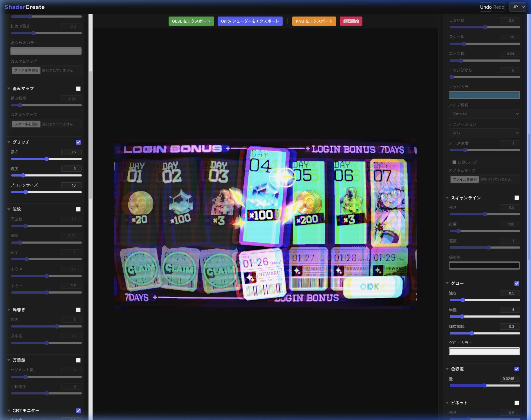The image size is (531, 420).
Task: Enable the スキャンライン effect checkbox
Action: point(517,198)
